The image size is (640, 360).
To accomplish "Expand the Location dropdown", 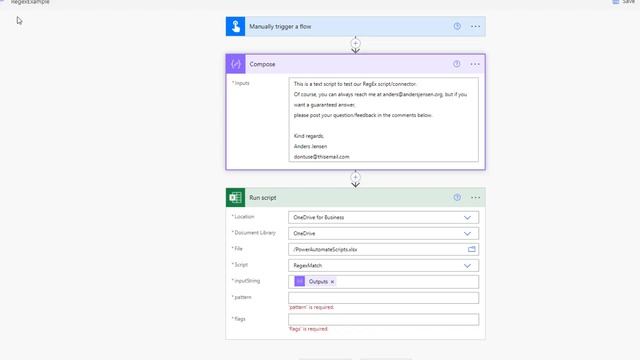I will [467, 218].
